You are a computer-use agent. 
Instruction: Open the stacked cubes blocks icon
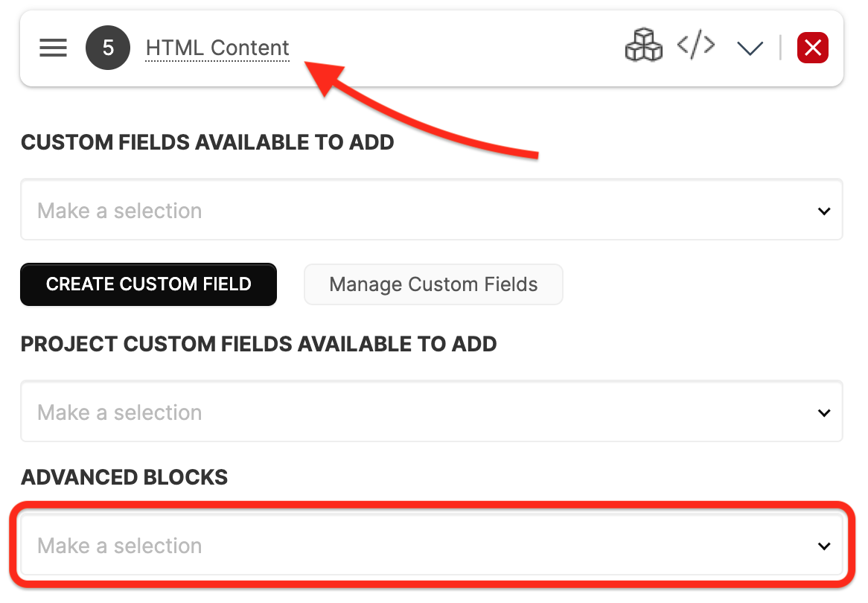643,45
